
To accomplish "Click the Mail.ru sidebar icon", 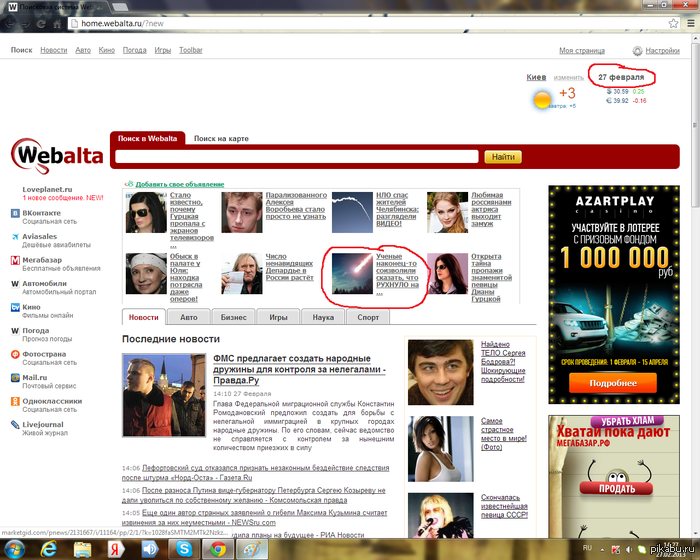I will click(x=15, y=378).
